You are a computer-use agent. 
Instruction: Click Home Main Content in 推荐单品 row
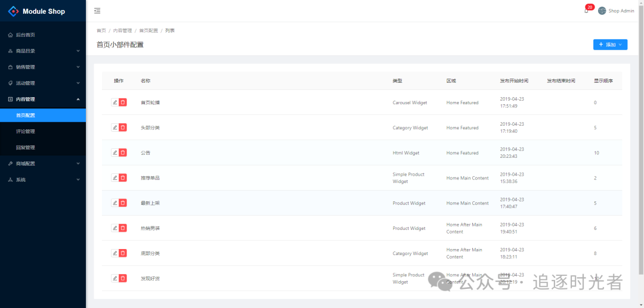pos(467,178)
